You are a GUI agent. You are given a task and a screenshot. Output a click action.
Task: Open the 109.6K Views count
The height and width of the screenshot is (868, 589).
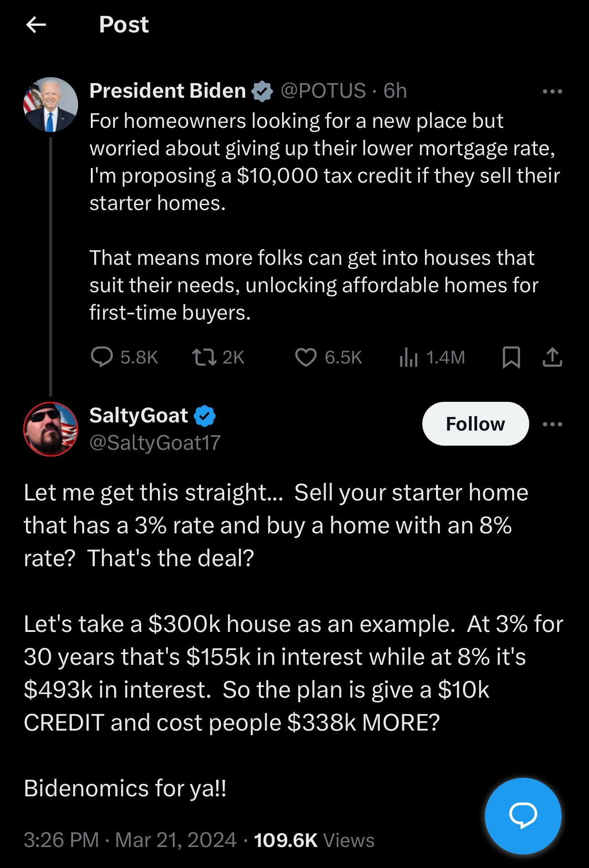(314, 840)
